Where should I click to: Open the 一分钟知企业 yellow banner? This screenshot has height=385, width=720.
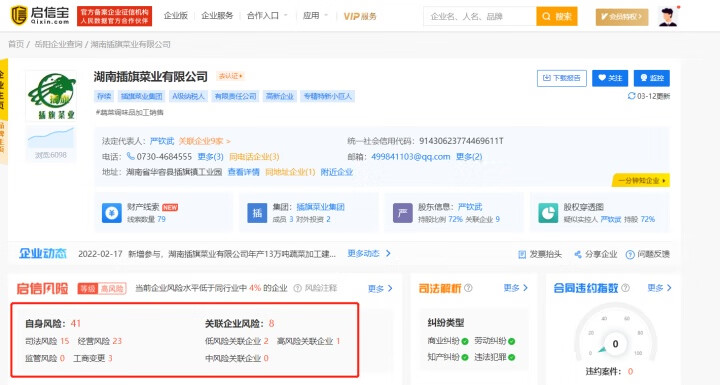tap(641, 180)
